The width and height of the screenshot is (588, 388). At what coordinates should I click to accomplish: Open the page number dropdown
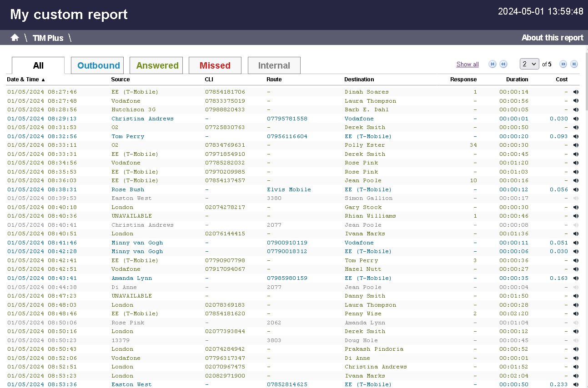[x=529, y=64]
